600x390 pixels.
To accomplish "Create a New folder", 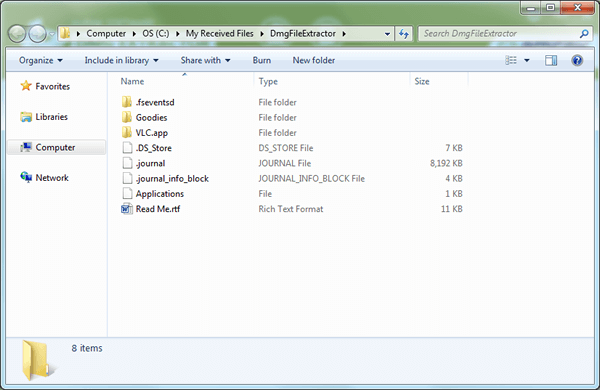I will coord(314,60).
